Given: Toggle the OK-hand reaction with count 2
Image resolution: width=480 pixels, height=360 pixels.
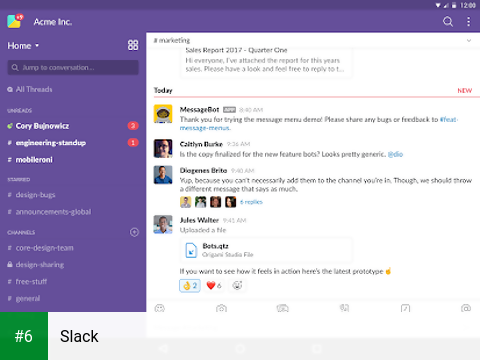Looking at the screenshot, I should click(x=190, y=286).
